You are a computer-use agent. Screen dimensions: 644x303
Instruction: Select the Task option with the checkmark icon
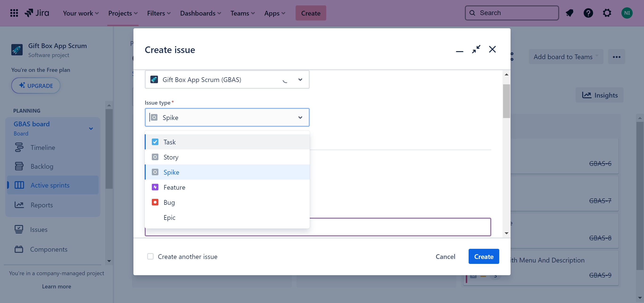click(169, 142)
